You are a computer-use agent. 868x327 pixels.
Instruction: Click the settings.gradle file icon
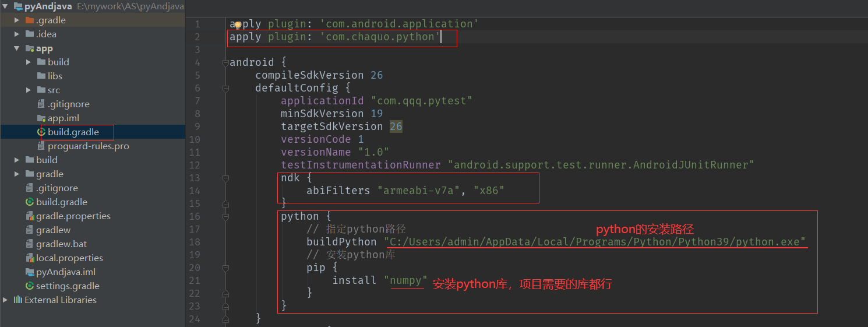[x=30, y=286]
